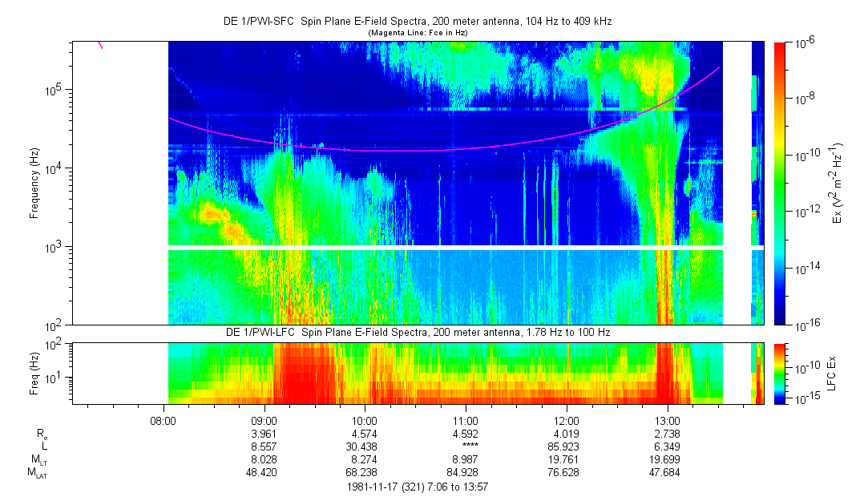Image resolution: width=868 pixels, height=497 pixels.
Task: Select the 09:00 time axis tick label
Action: (x=264, y=419)
